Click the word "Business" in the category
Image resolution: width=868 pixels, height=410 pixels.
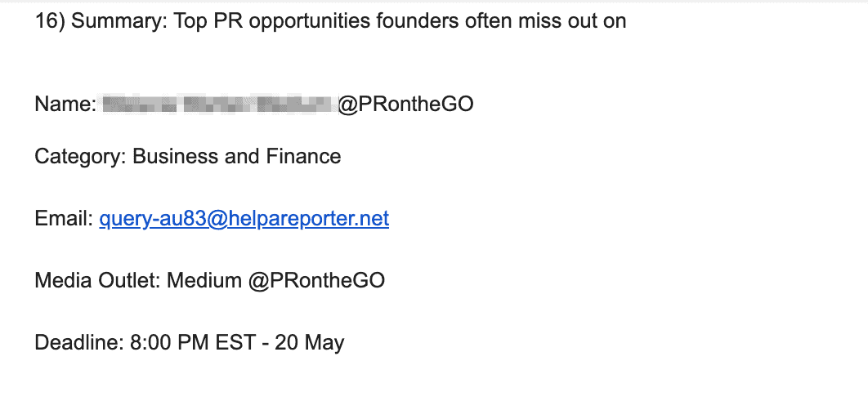point(176,156)
